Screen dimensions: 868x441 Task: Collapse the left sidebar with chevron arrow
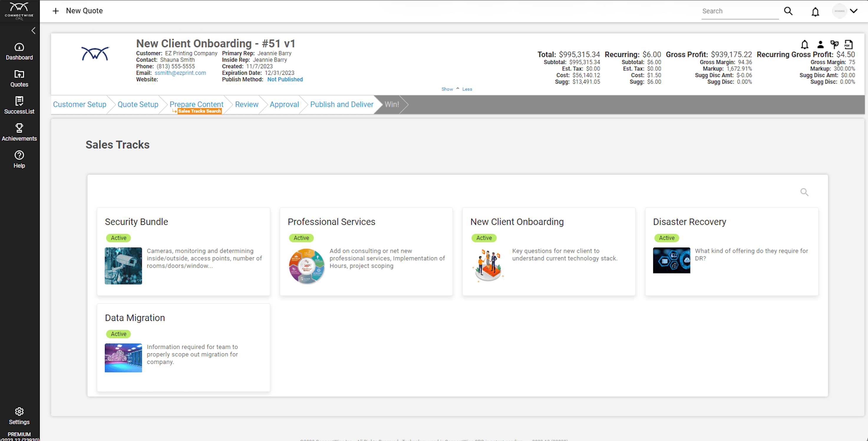33,31
